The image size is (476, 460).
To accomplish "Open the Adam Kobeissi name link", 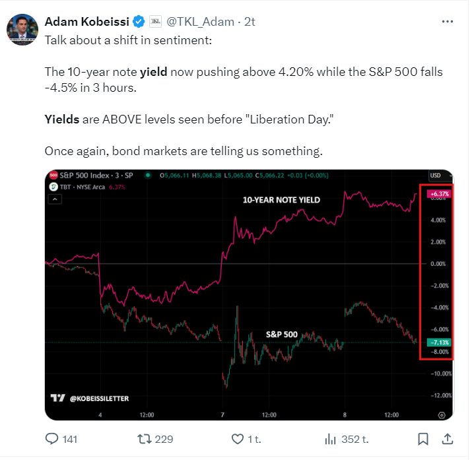I will (86, 21).
